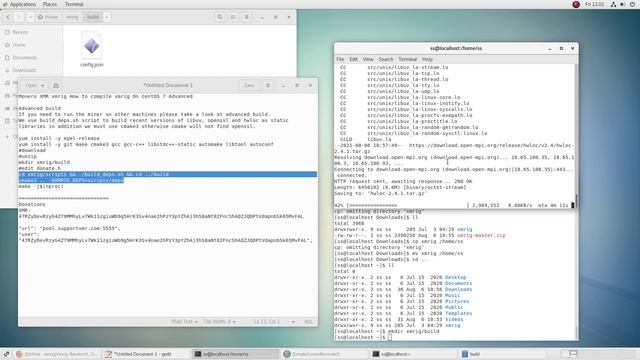
Task: Open terminal Help menu
Action: point(427,59)
